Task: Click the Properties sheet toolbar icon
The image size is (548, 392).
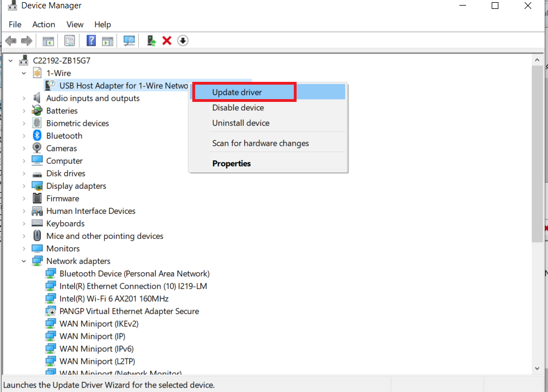Action: 69,41
